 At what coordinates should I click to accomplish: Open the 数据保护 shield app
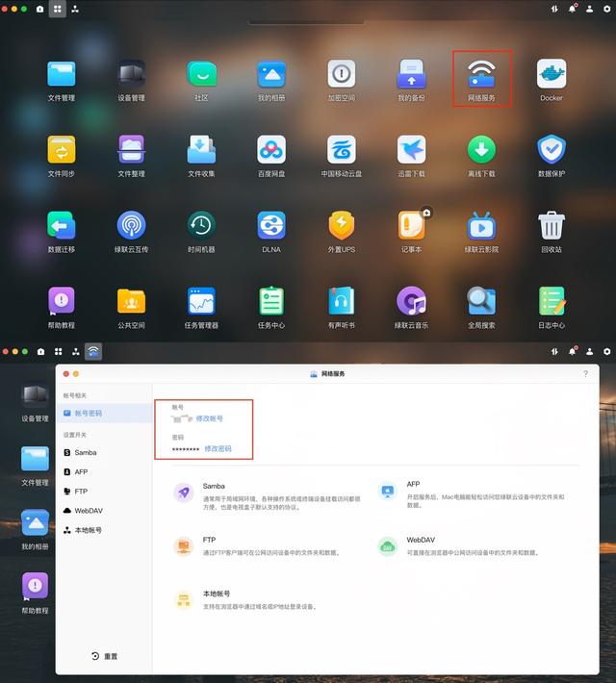(552, 155)
